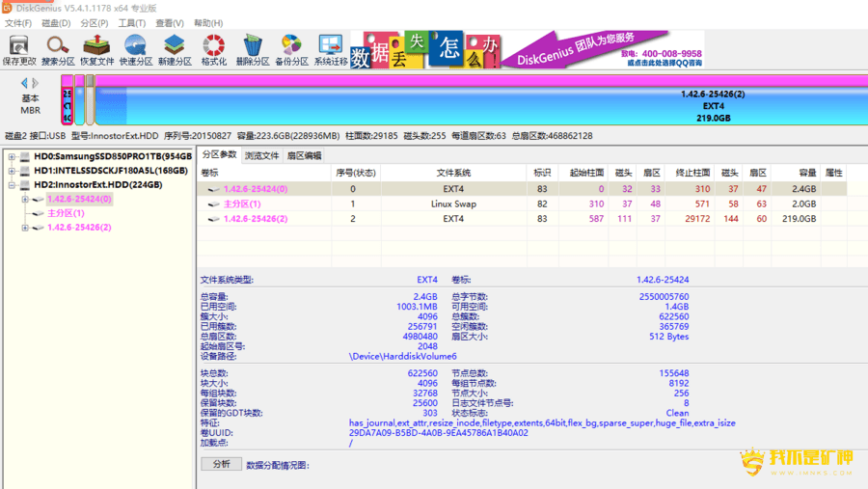This screenshot has width=868, height=489.
Task: Open the Help (帮助) menu
Action: coord(208,23)
